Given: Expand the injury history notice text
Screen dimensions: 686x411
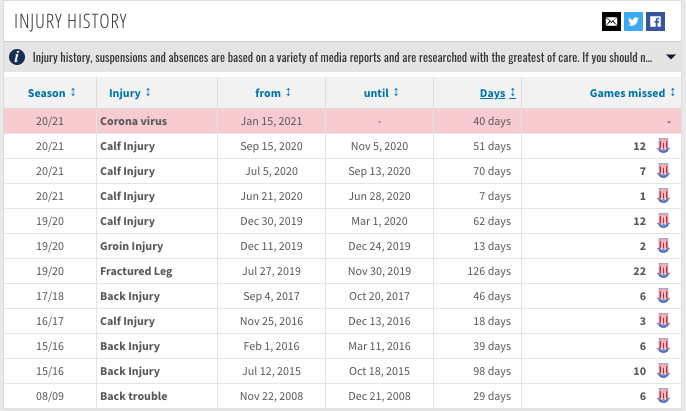Looking at the screenshot, I should click(671, 57).
